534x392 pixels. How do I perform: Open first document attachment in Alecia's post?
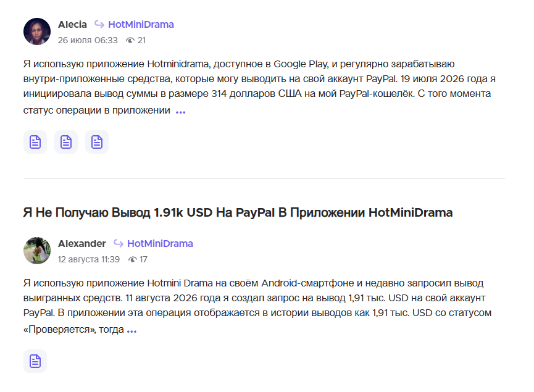[35, 142]
